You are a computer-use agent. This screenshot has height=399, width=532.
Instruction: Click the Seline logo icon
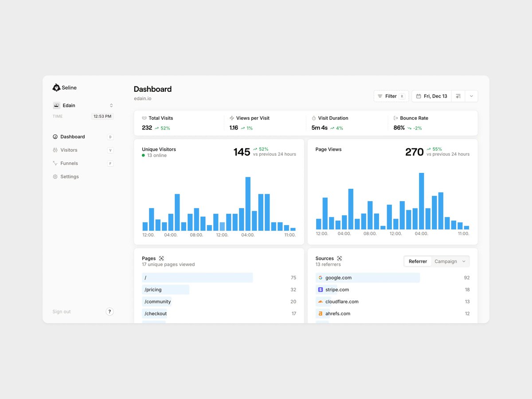coord(56,88)
